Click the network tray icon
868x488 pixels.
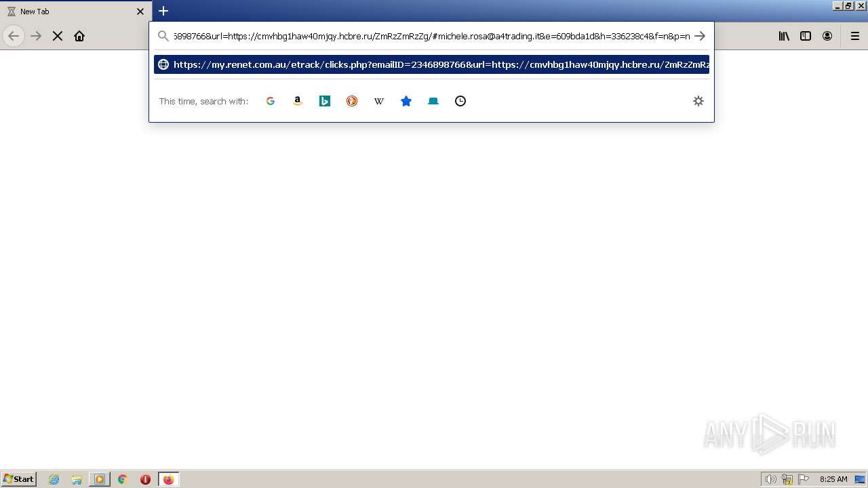(x=787, y=479)
